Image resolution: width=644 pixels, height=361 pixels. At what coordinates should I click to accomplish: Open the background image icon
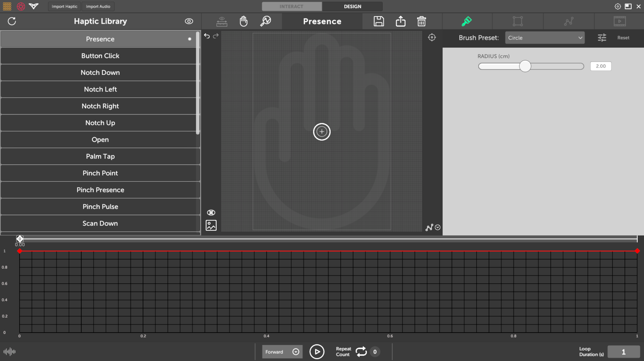tap(211, 225)
